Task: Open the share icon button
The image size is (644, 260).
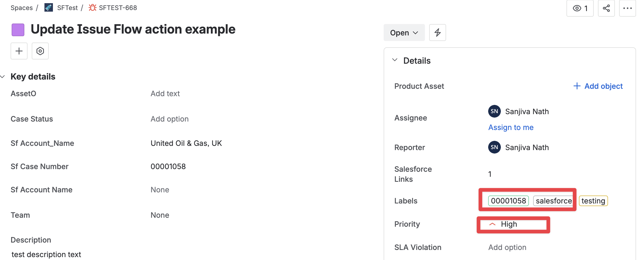Action: (x=606, y=8)
